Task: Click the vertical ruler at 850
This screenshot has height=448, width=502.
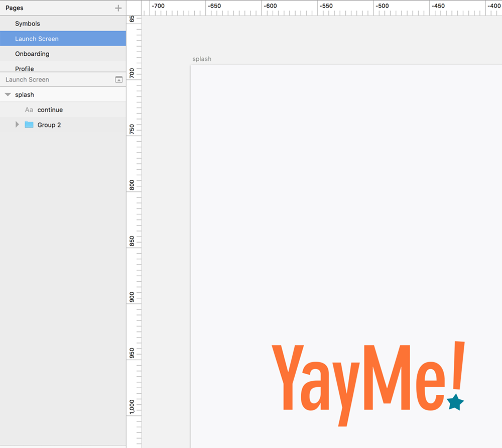Action: 132,241
